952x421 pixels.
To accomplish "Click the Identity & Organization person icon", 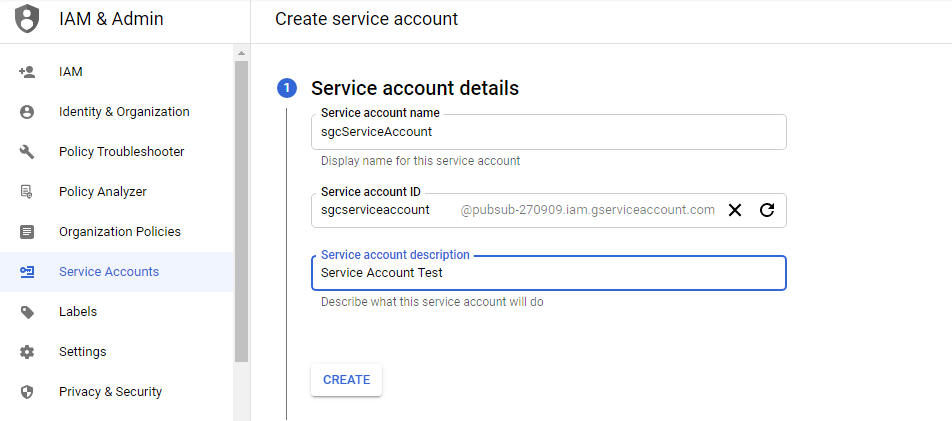I will tap(27, 112).
